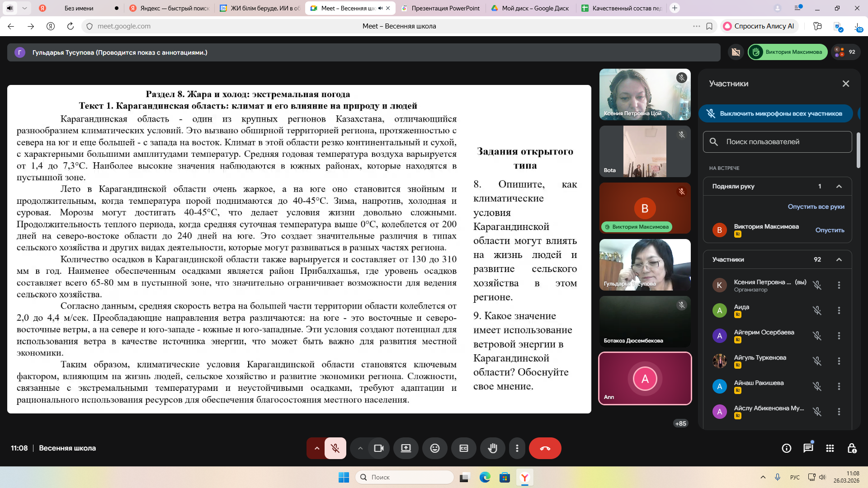The image size is (868, 488).
Task: Click 'Опустить все руки' link
Action: point(816,206)
